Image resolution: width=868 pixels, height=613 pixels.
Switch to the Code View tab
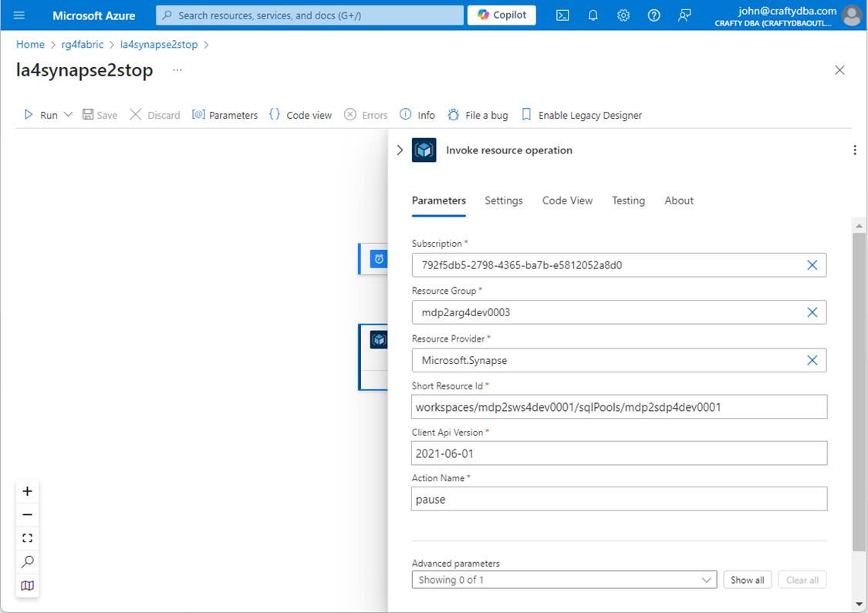(x=567, y=200)
